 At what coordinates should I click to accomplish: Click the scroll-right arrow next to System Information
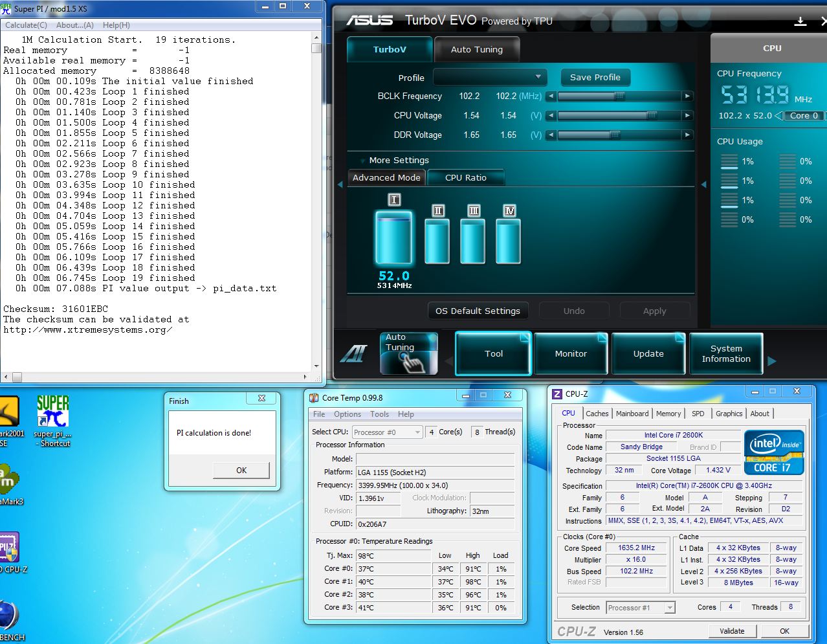771,361
